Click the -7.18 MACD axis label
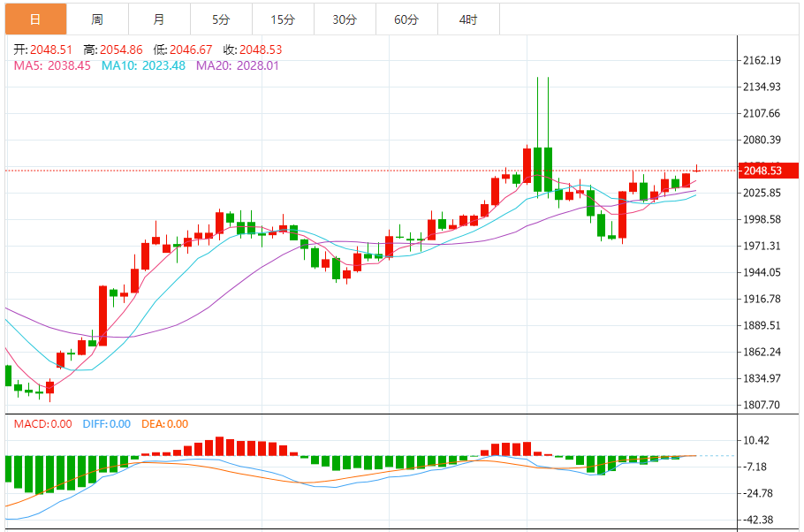 coord(755,467)
